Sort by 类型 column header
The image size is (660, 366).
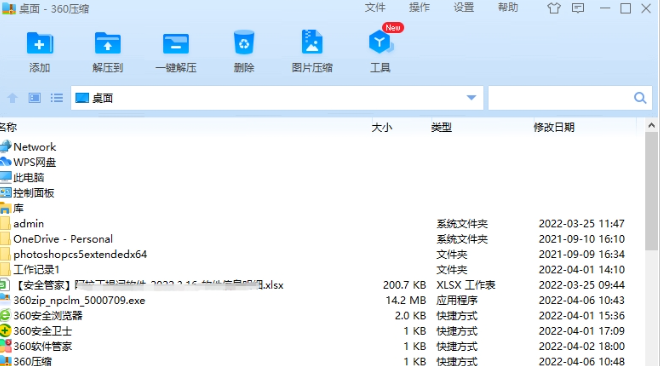coord(441,127)
